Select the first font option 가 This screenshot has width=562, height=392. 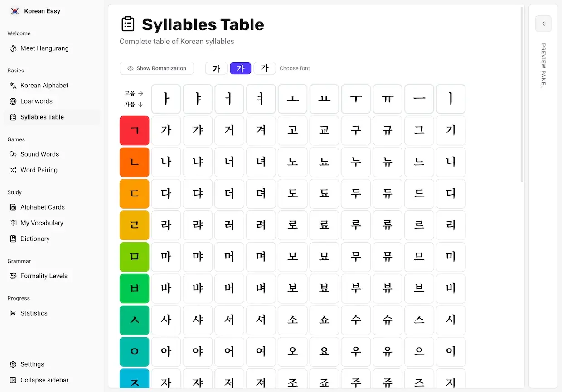[216, 68]
